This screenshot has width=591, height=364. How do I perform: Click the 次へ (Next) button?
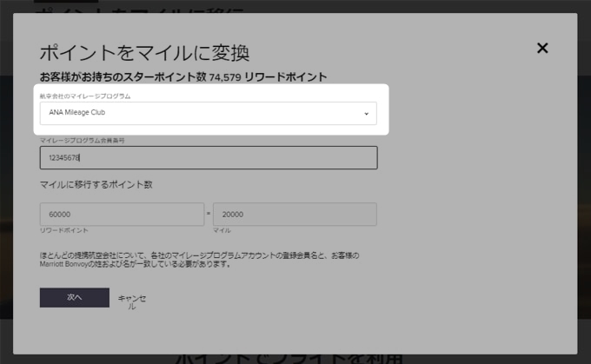point(75,297)
